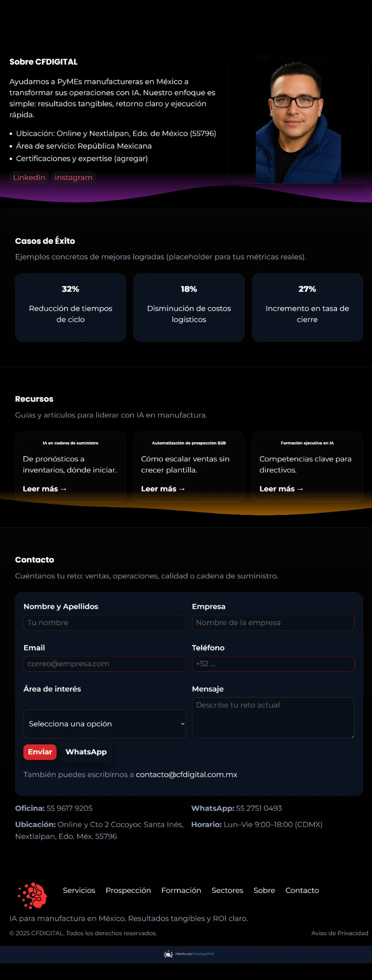Select Prospección in the footer navigation
372x980 pixels.
pos(128,890)
